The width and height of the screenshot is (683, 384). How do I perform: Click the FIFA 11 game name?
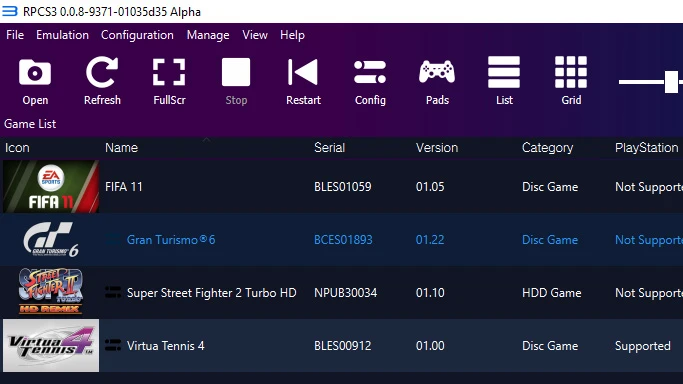[x=124, y=187]
